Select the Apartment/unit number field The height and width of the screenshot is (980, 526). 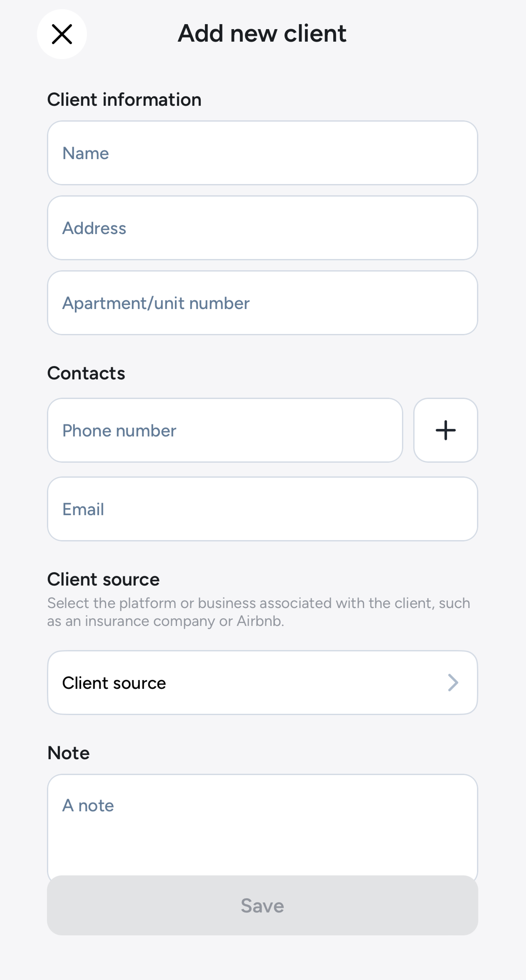263,303
